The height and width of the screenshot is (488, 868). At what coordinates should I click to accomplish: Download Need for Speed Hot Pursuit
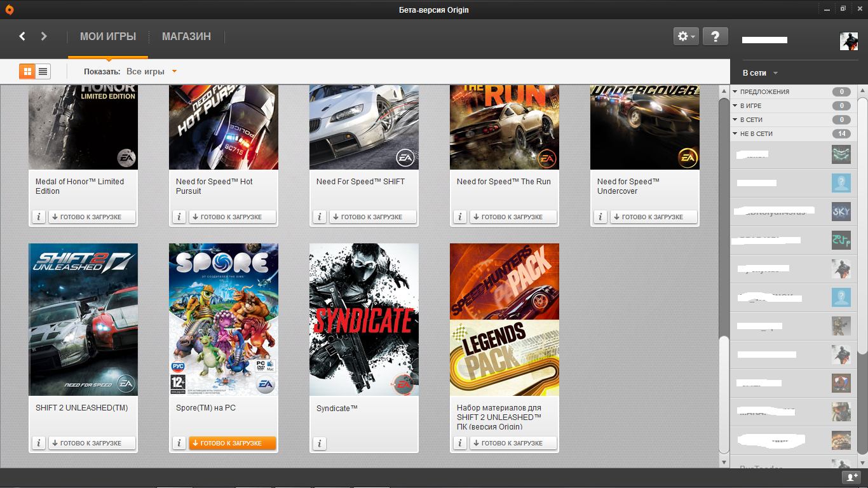click(233, 217)
